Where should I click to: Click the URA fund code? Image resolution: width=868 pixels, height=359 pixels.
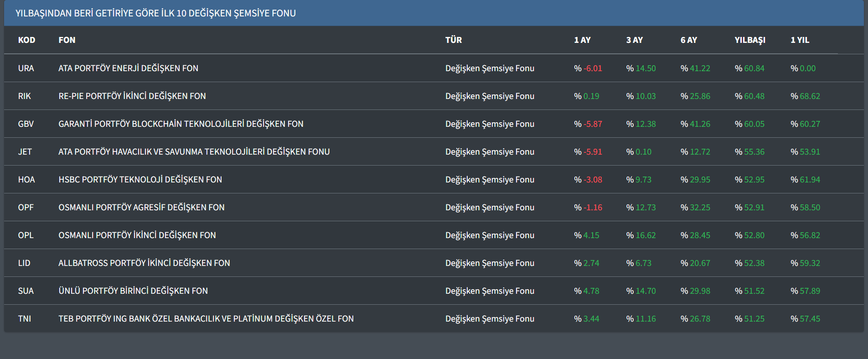[26, 68]
